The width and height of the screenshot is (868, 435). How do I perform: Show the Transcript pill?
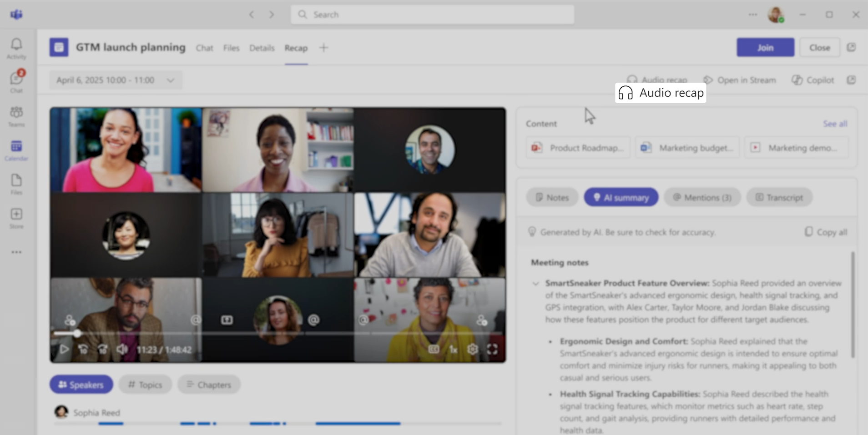779,197
